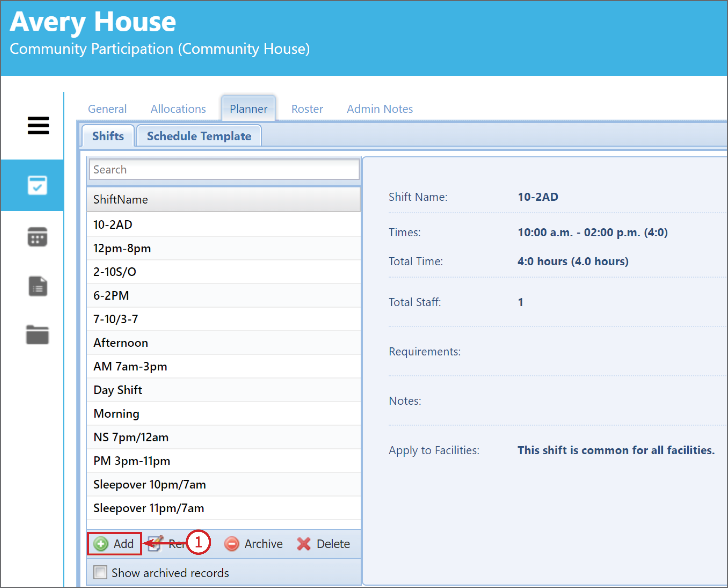Screen dimensions: 728x588
Task: Select the Afternoon shift row
Action: [223, 342]
